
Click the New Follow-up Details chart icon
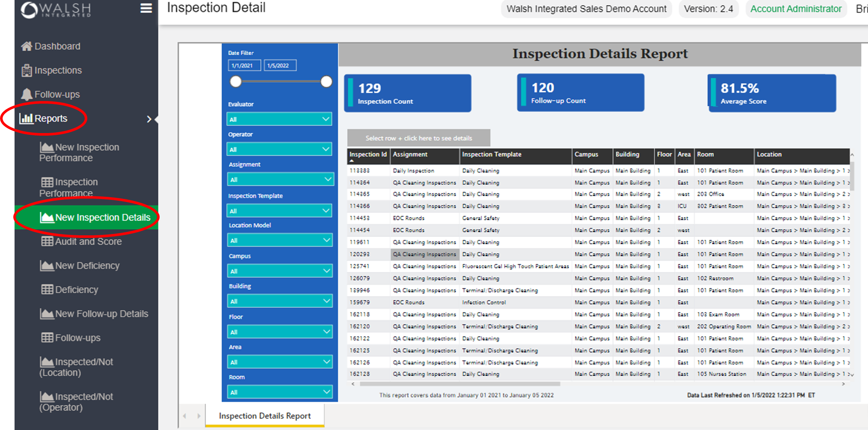47,314
